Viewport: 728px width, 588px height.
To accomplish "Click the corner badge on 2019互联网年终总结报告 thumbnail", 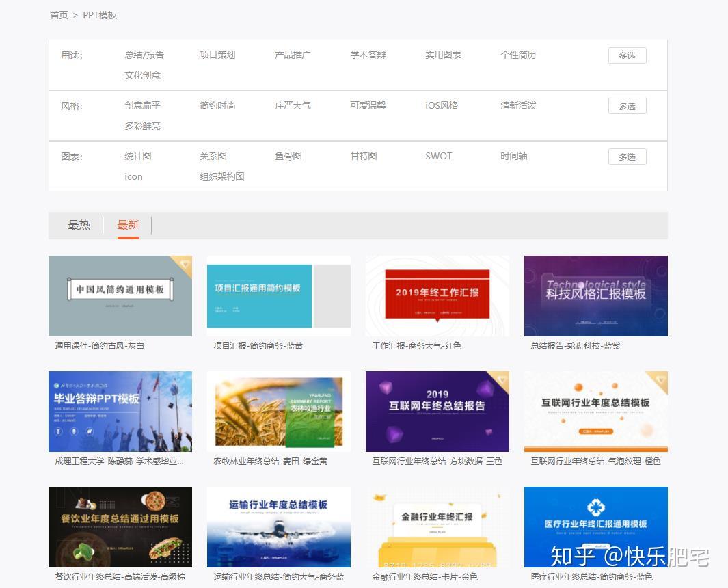I will [502, 379].
